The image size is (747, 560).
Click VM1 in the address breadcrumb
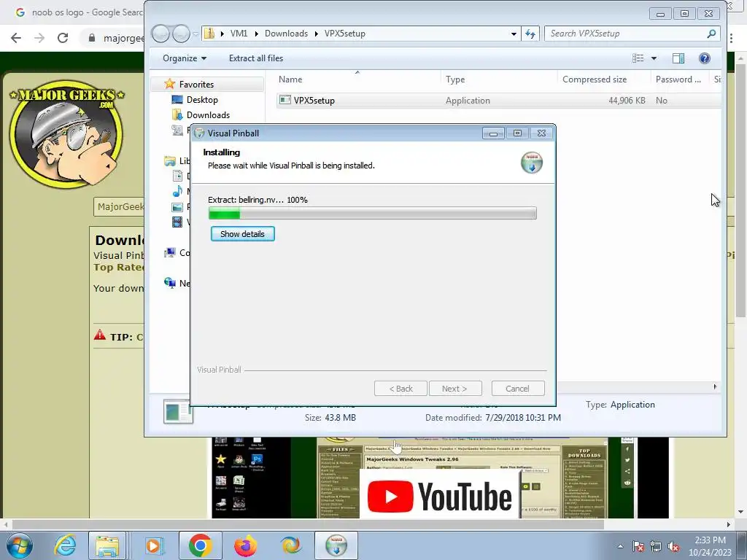point(239,34)
